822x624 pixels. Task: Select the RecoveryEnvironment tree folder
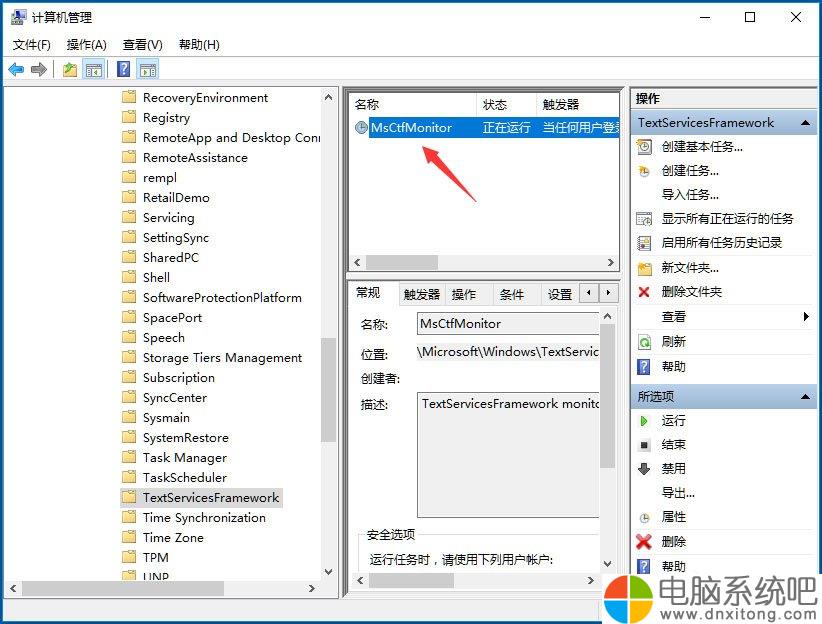(205, 98)
